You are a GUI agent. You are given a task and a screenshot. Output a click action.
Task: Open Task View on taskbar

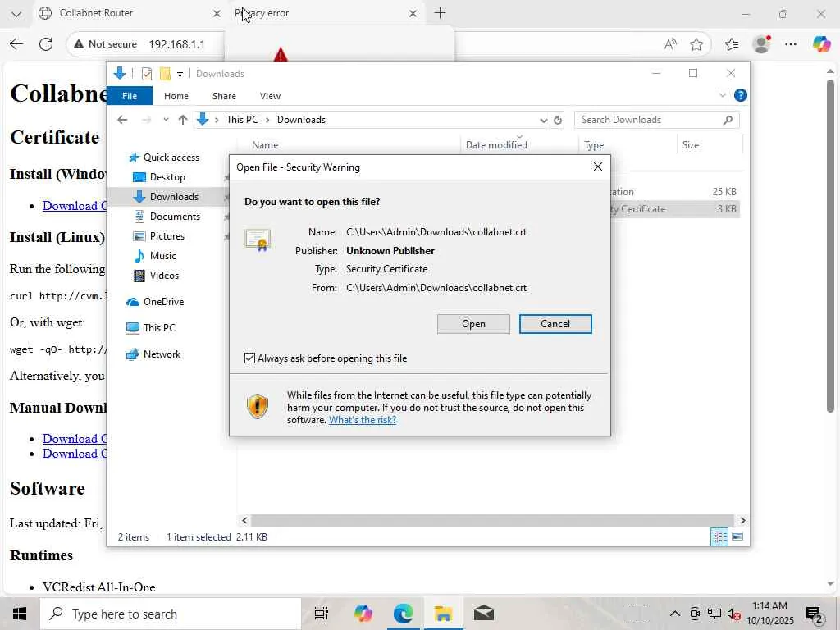coord(321,614)
